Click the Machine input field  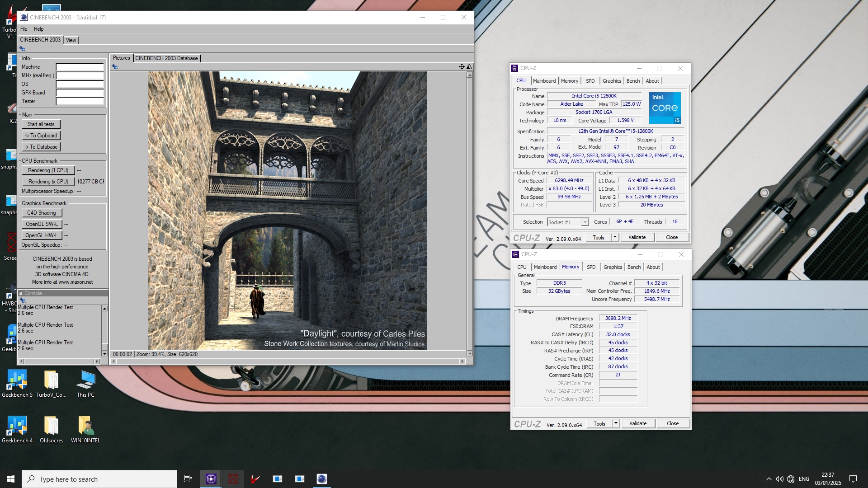[x=80, y=67]
